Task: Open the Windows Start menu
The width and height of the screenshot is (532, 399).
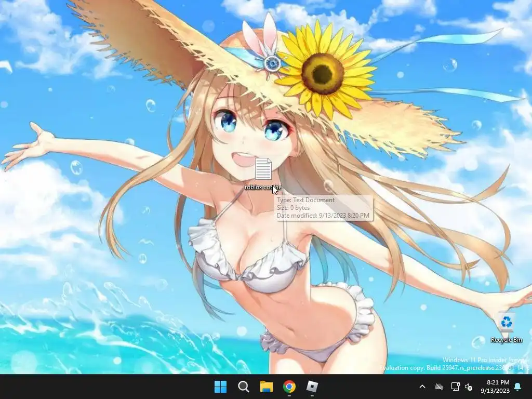Action: [x=220, y=387]
